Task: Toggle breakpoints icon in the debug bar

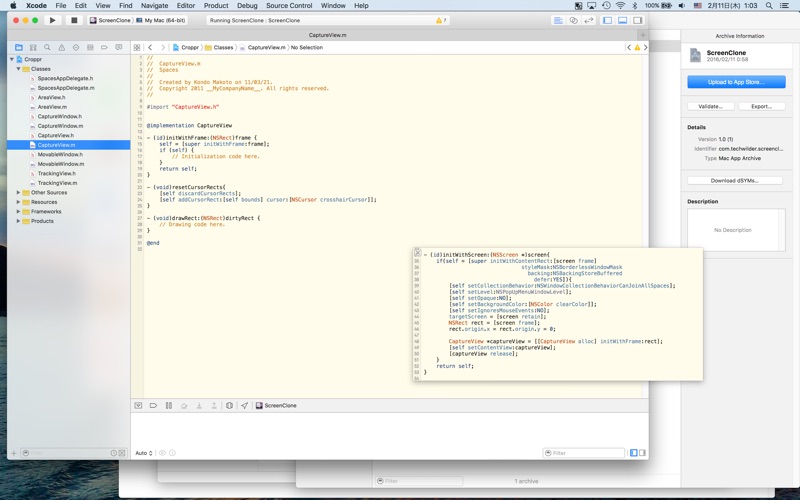Action: [x=153, y=406]
